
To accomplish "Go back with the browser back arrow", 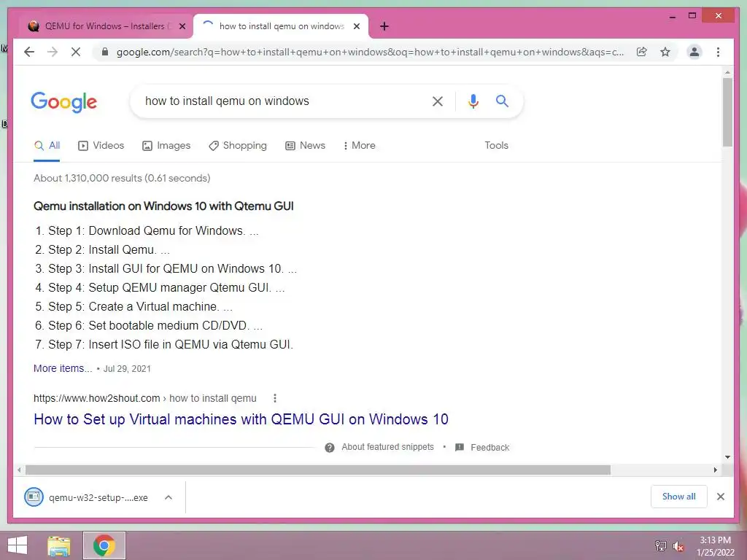I will coord(29,52).
